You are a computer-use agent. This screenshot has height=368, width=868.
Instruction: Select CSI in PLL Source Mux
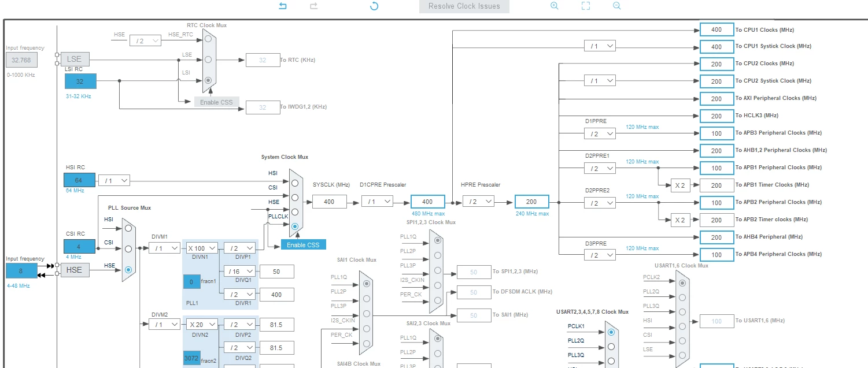click(x=128, y=249)
